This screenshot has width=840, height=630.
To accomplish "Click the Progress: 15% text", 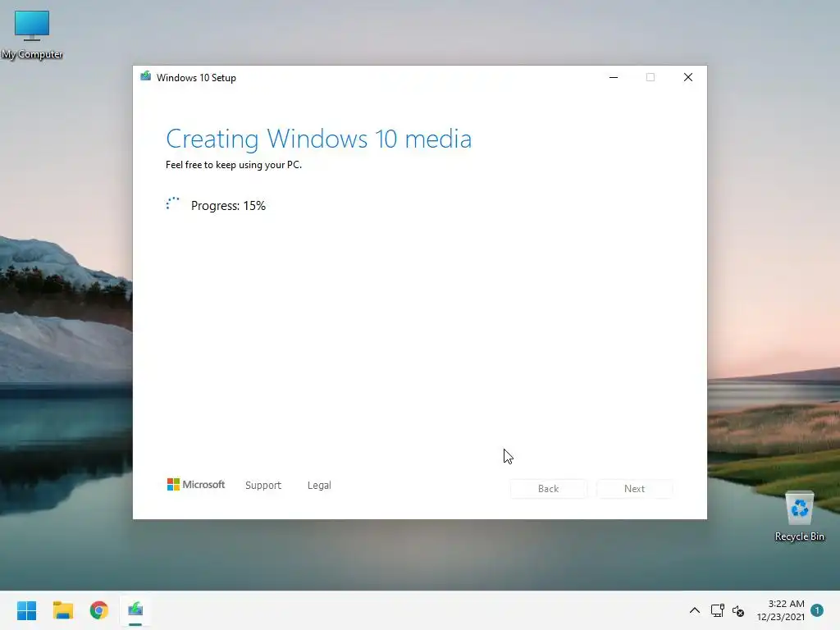I will 228,206.
